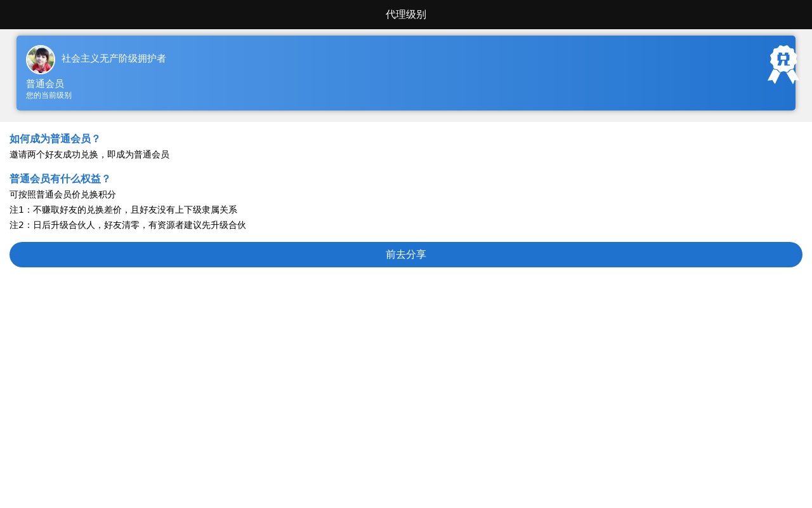Click the user avatar photo
The height and width of the screenshot is (508, 812).
coord(41,60)
